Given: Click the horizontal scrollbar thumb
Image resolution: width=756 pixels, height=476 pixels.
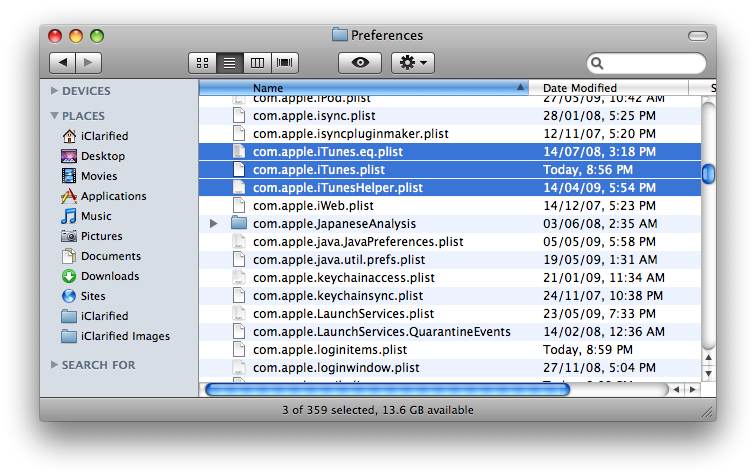Looking at the screenshot, I should pyautogui.click(x=388, y=389).
